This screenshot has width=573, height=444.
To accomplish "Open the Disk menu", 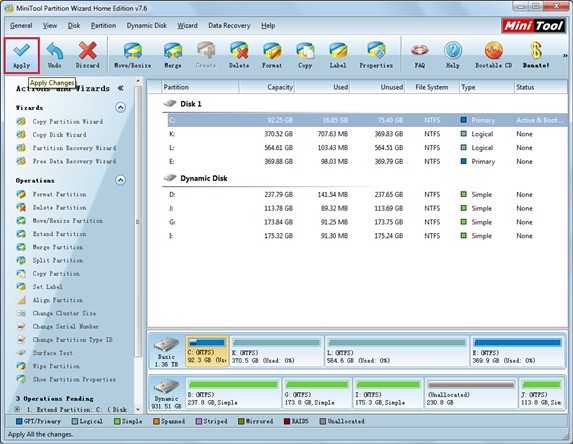I will 74,26.
